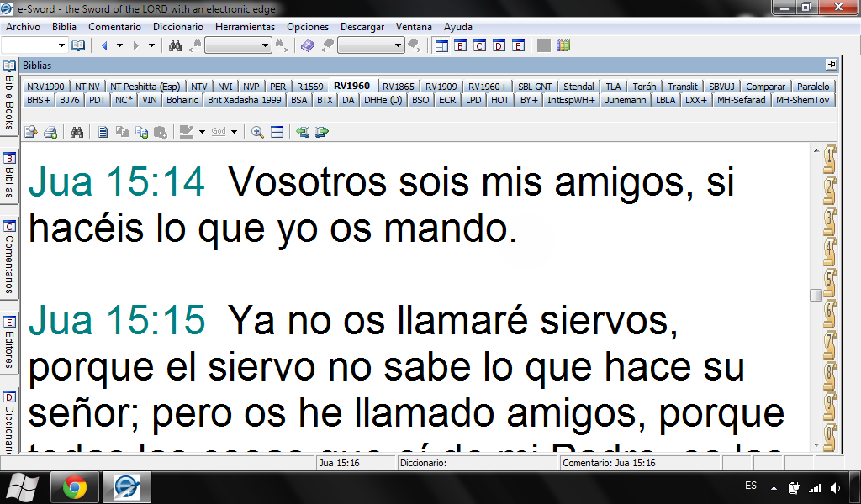
Task: Jump to chapter bookmark ribbon 5
Action: click(x=829, y=282)
